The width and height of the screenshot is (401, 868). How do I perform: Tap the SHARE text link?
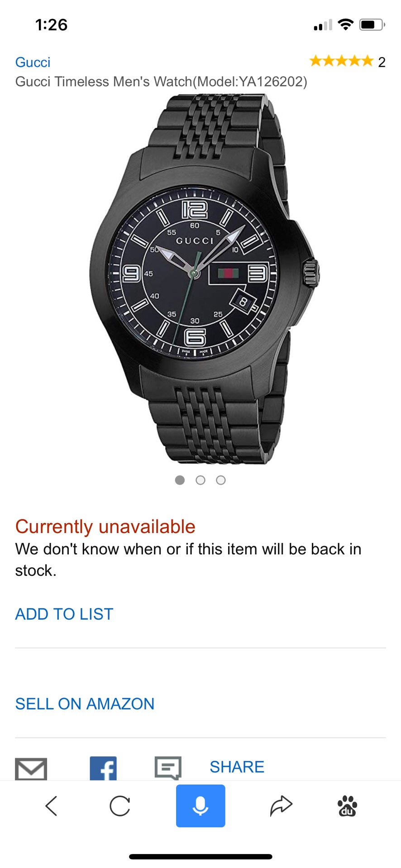(237, 767)
